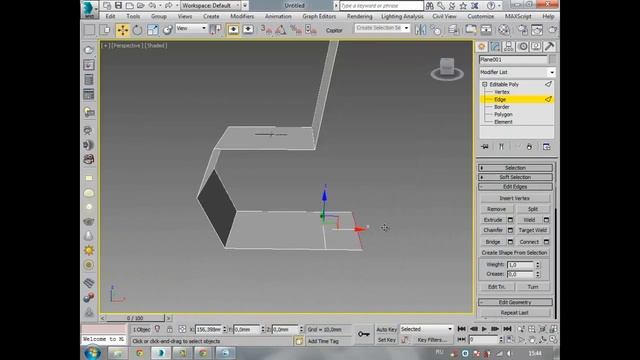640x360 pixels.
Task: Select the Scale tool icon
Action: 153,30
